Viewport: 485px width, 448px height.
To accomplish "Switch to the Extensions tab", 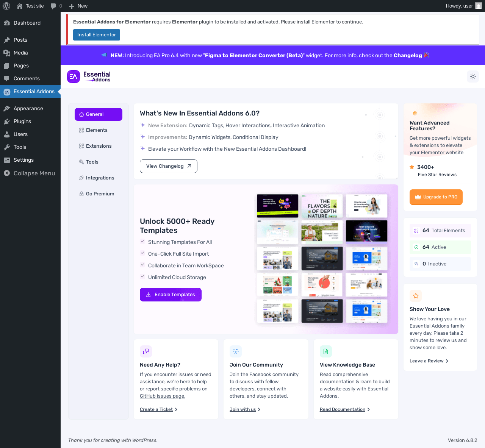I will click(x=99, y=146).
